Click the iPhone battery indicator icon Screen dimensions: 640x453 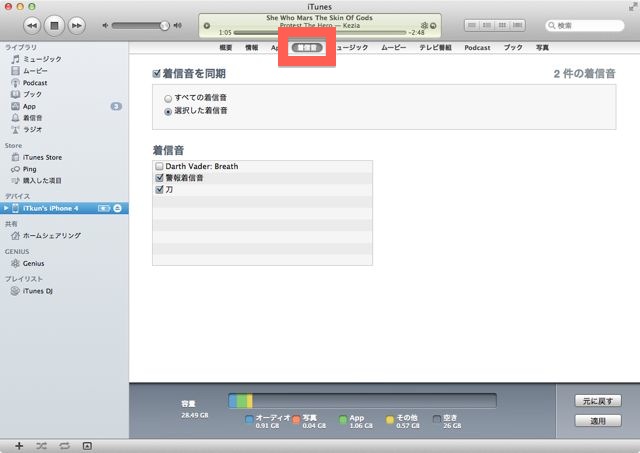(104, 208)
